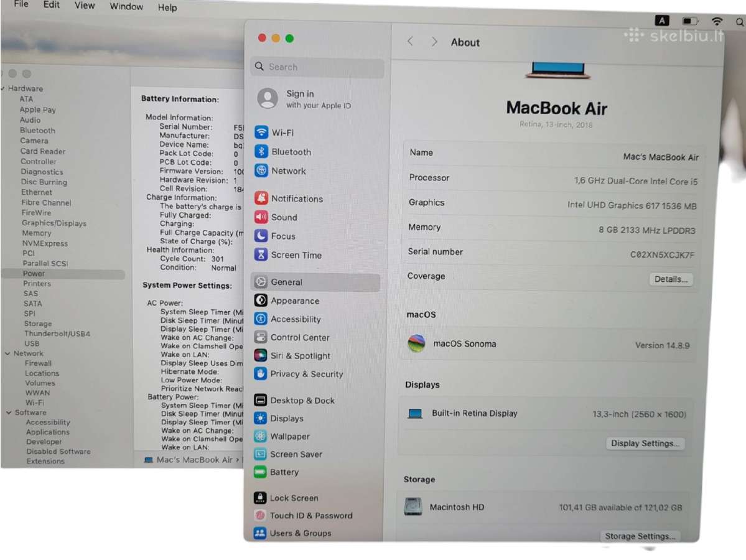Open Bluetooth settings icon
This screenshot has height=560, width=746.
(261, 151)
